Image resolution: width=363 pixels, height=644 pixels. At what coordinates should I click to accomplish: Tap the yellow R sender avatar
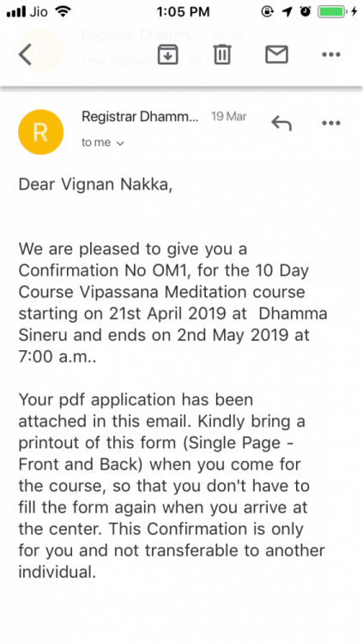(40, 132)
